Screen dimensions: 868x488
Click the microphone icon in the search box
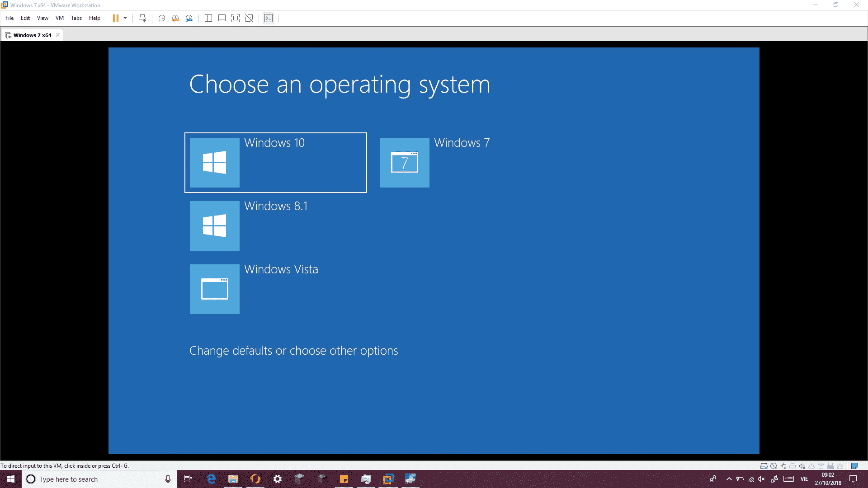(x=168, y=479)
